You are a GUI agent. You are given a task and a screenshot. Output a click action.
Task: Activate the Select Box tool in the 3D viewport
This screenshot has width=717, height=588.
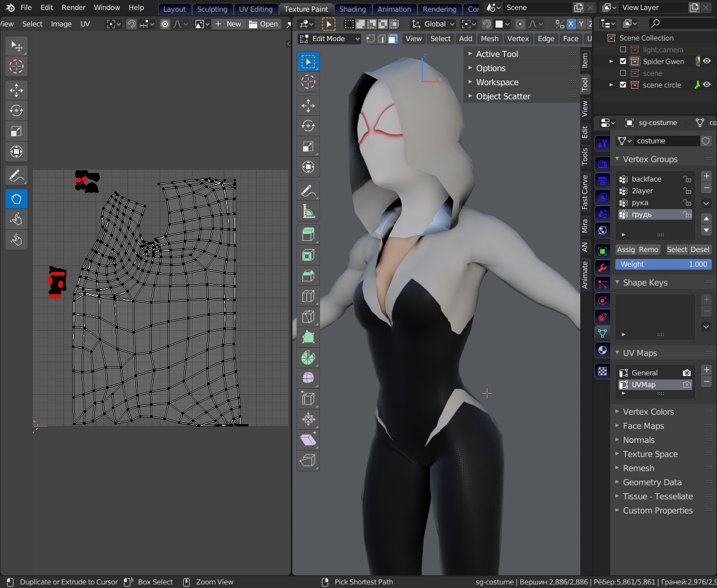point(308,61)
